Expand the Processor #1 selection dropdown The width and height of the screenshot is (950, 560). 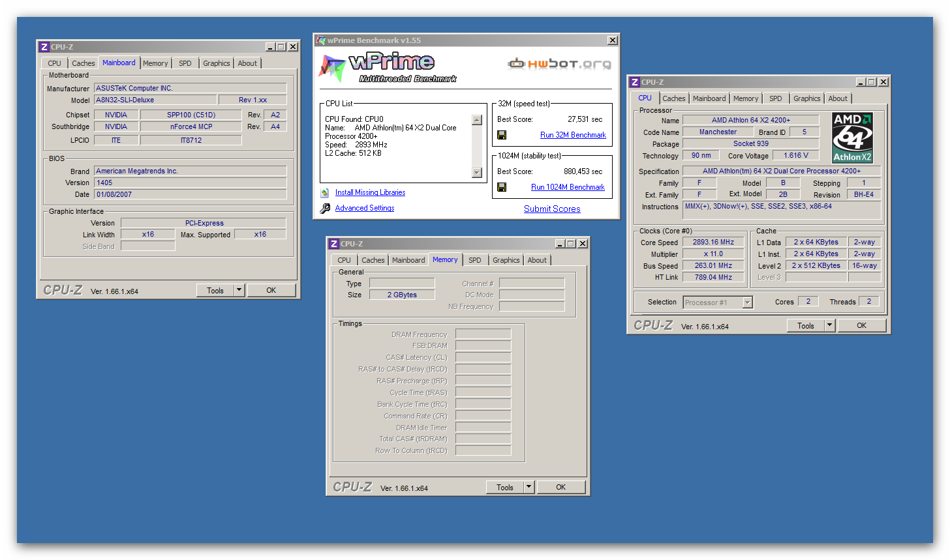(x=748, y=302)
